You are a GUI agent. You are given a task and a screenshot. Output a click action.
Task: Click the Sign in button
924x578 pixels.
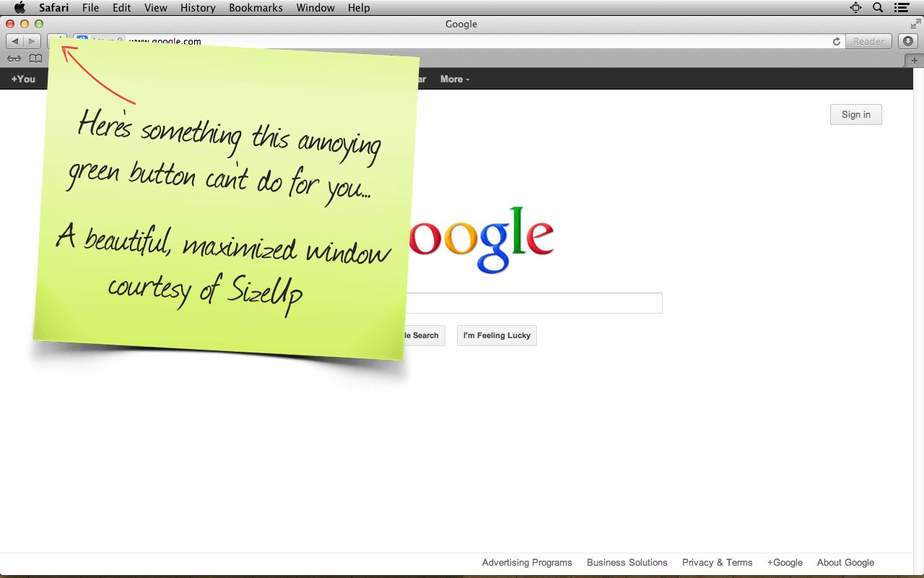[x=855, y=114]
